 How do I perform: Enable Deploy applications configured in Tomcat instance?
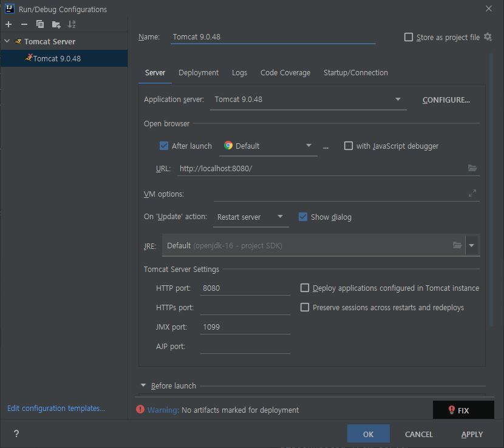tap(305, 288)
